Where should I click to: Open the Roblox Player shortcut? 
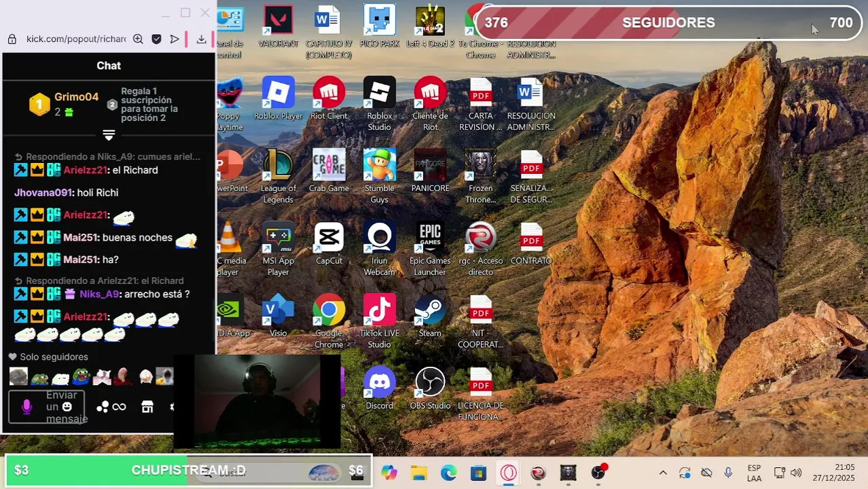[278, 98]
